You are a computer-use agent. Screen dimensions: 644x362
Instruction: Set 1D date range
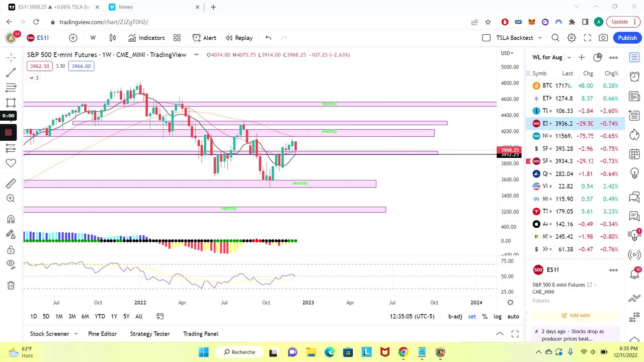34,316
